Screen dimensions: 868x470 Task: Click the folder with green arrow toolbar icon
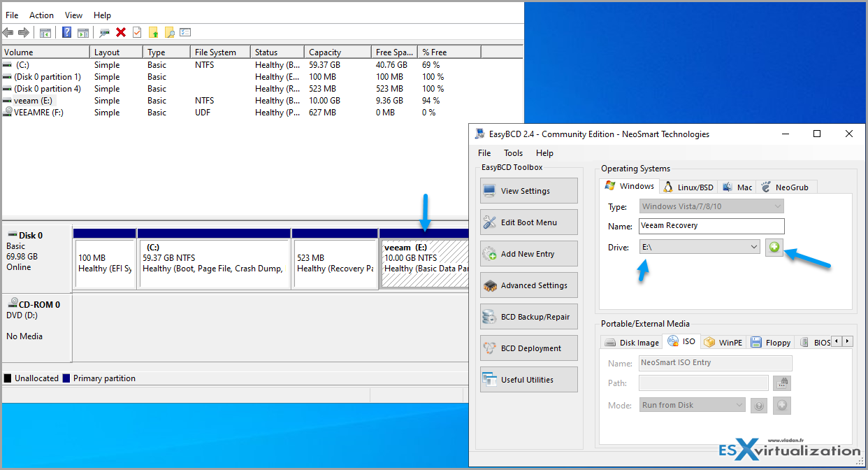pyautogui.click(x=153, y=32)
